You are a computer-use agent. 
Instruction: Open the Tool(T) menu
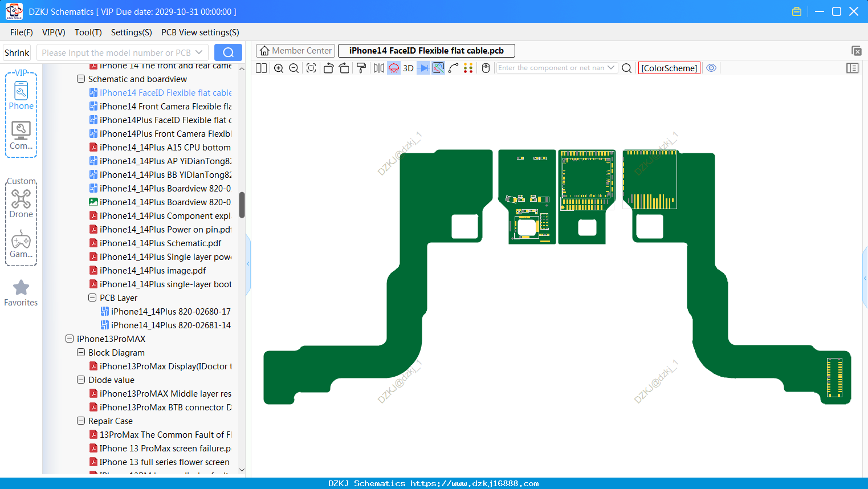tap(88, 32)
